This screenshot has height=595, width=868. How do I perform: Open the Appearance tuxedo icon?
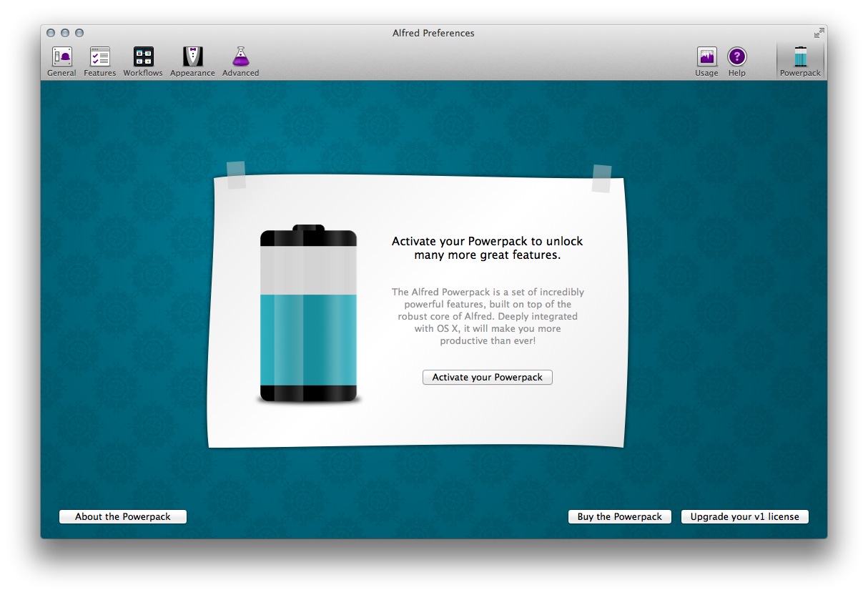[192, 57]
